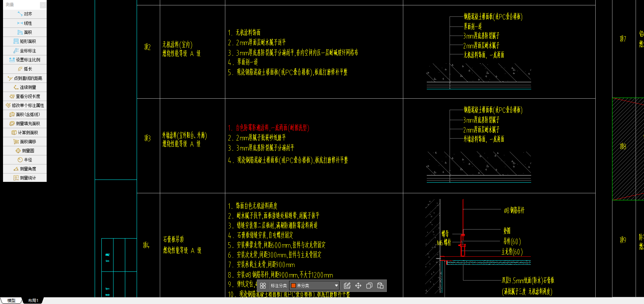Click the 顶9 label at right
This screenshot has height=304, width=644.
623,240
